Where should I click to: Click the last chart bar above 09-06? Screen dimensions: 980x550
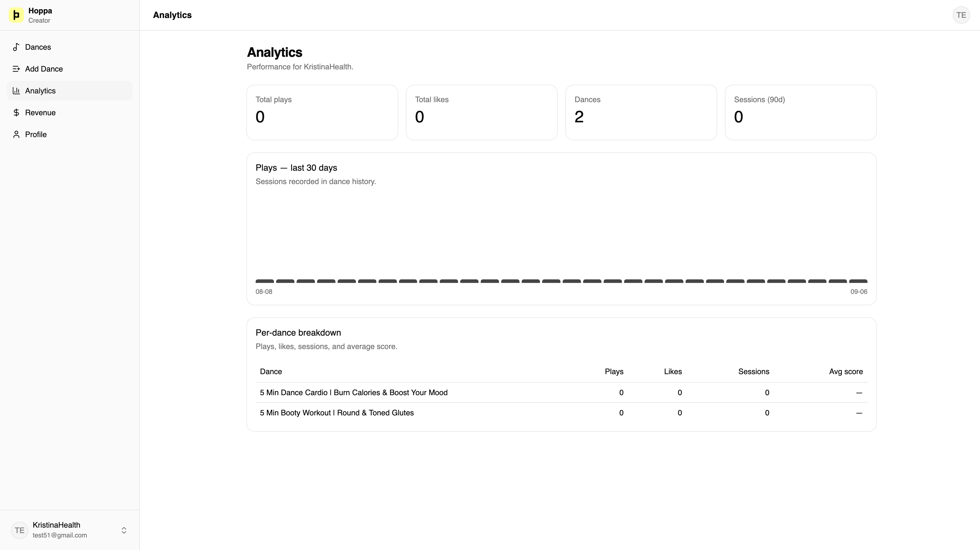[x=858, y=281]
